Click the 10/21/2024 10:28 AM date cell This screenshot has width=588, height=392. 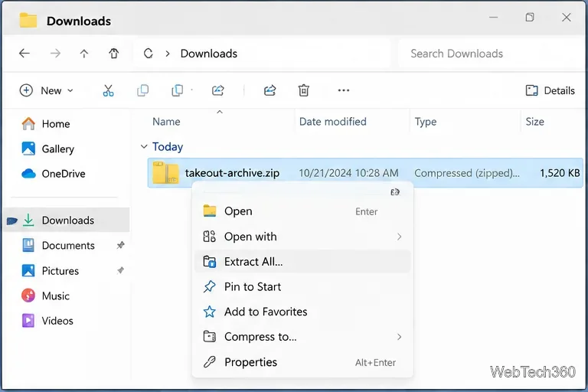(x=348, y=173)
